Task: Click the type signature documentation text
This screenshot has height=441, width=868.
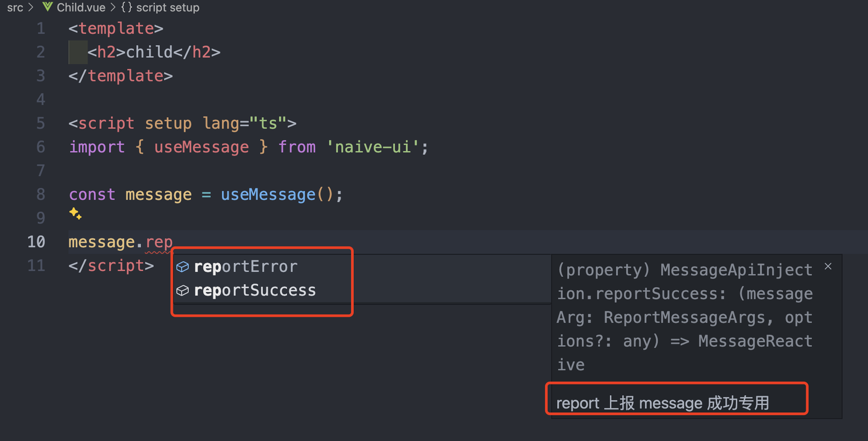Action: tap(684, 317)
